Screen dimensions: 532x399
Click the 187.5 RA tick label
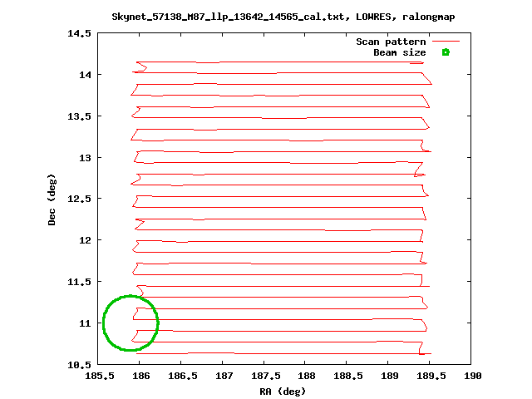pos(266,376)
